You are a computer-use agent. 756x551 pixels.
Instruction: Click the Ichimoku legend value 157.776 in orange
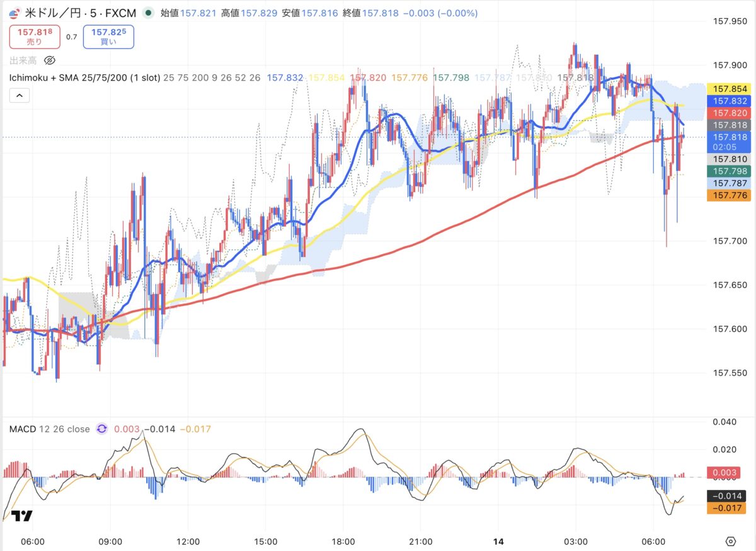(x=409, y=77)
